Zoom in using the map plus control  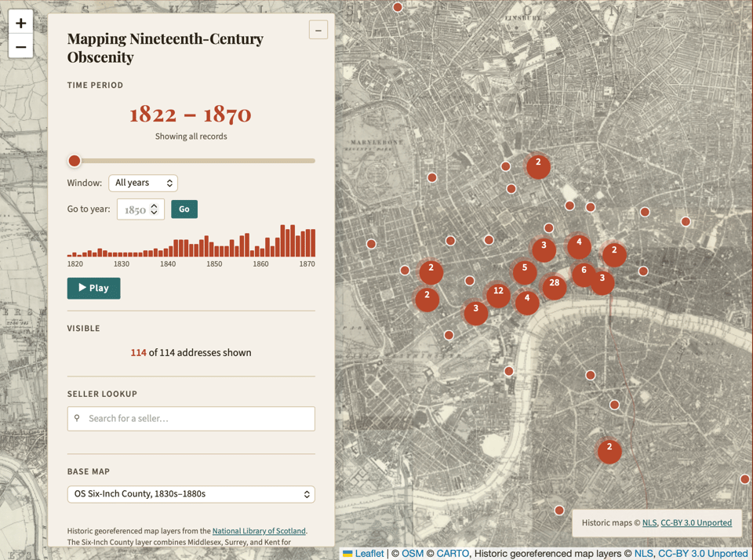[x=20, y=22]
